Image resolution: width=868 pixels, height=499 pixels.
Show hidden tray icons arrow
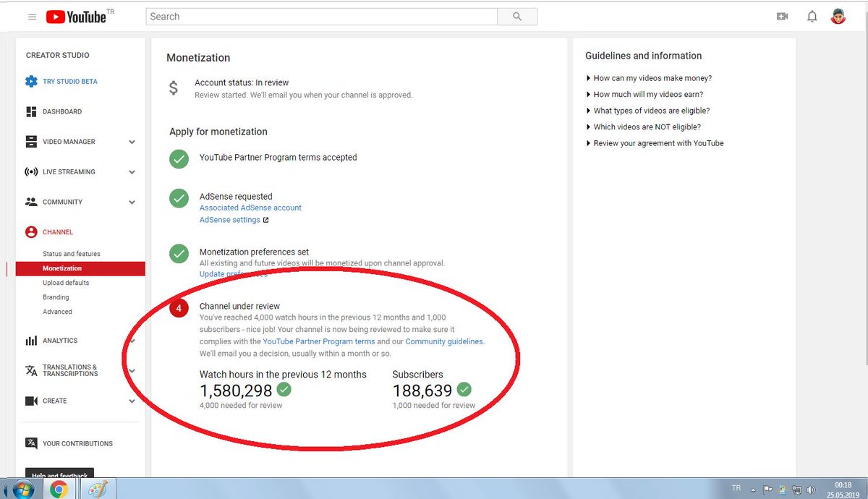coord(754,490)
